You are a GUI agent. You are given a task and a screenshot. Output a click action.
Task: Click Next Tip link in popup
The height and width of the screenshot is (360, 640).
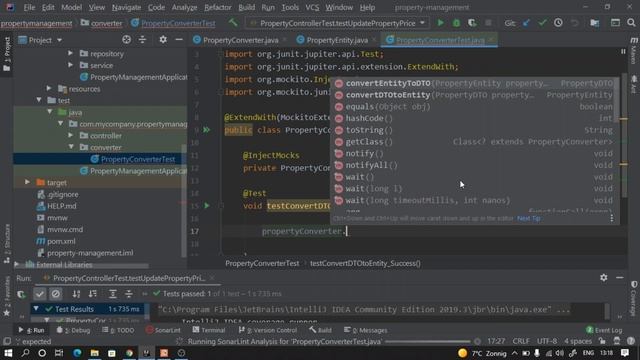click(x=529, y=218)
